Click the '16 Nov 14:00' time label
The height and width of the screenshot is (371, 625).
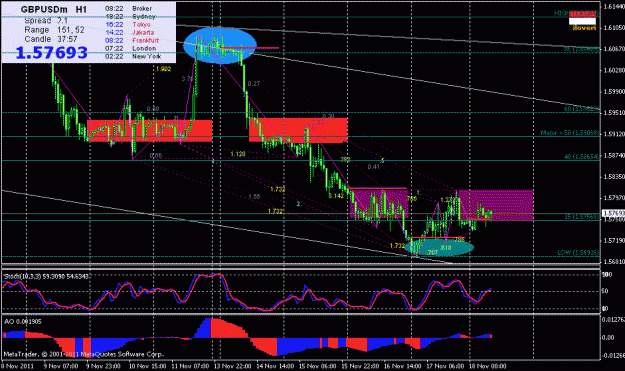point(403,366)
